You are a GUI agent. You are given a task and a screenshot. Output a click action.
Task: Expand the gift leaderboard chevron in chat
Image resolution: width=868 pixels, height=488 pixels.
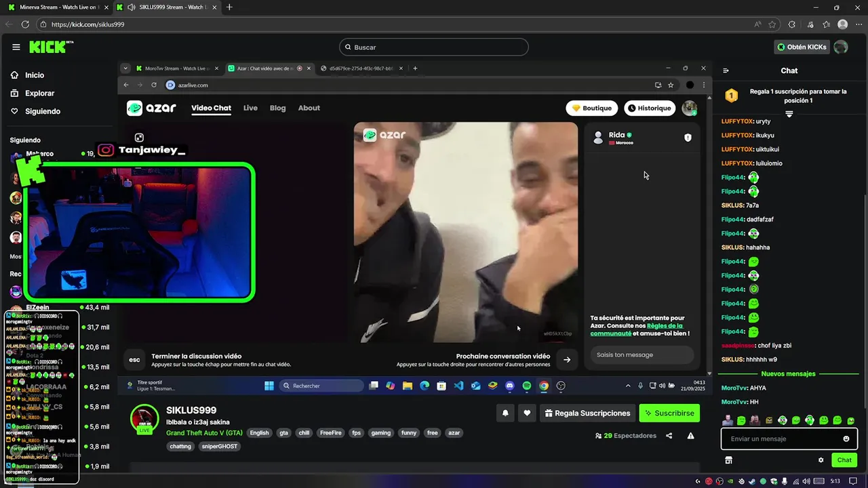click(x=789, y=114)
